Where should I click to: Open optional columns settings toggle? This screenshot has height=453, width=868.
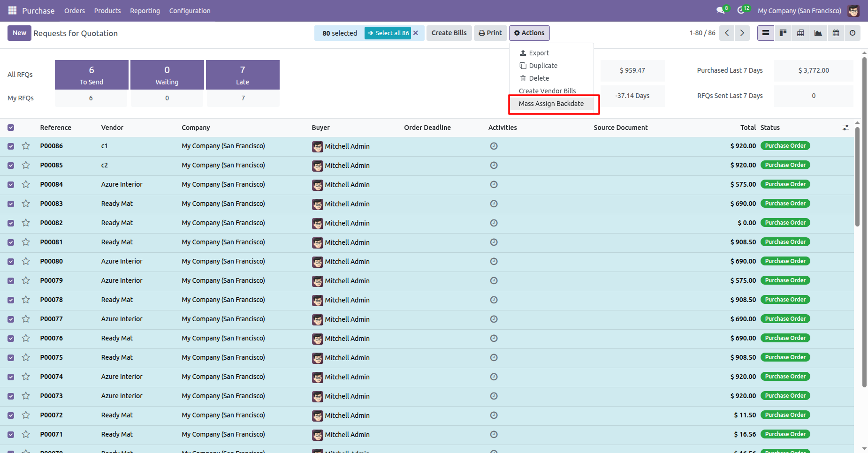tap(845, 128)
